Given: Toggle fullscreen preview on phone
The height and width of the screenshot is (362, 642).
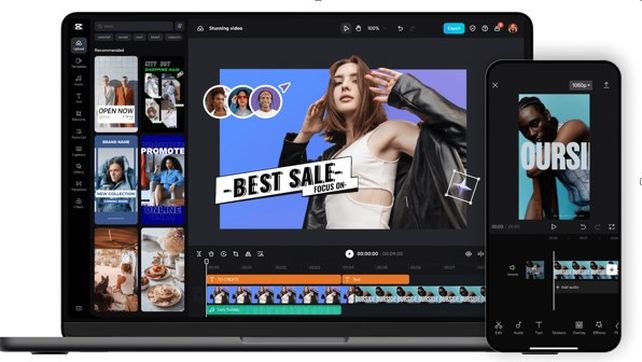Looking at the screenshot, I should (x=612, y=226).
